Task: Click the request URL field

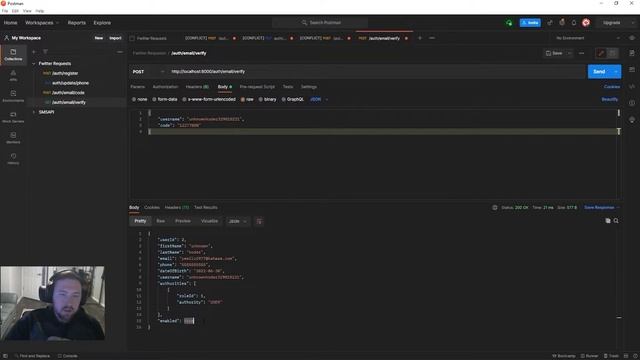Action: coord(377,71)
